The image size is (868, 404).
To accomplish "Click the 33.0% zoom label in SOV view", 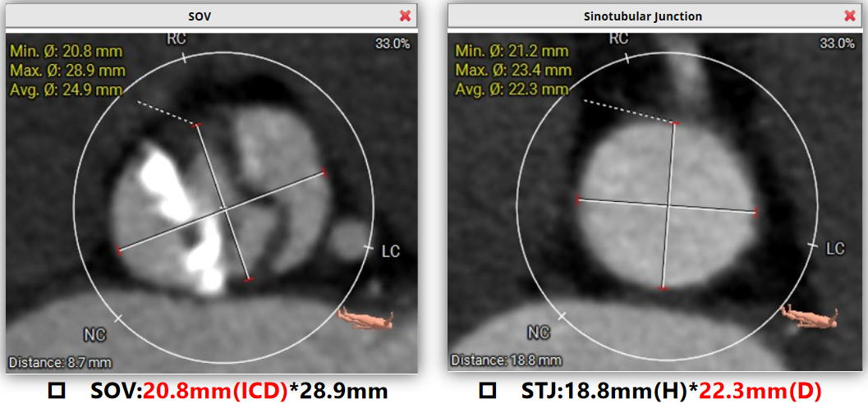I will pyautogui.click(x=393, y=44).
